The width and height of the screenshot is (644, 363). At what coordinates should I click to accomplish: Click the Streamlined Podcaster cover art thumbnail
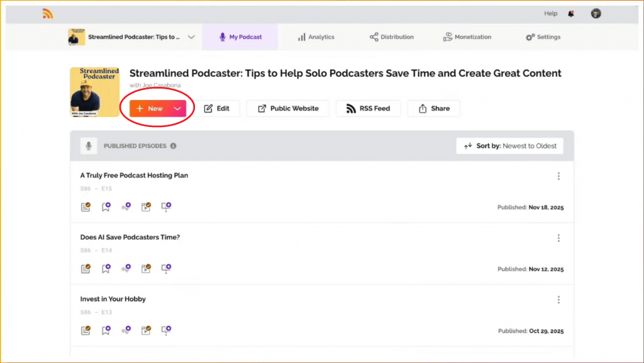[x=94, y=91]
